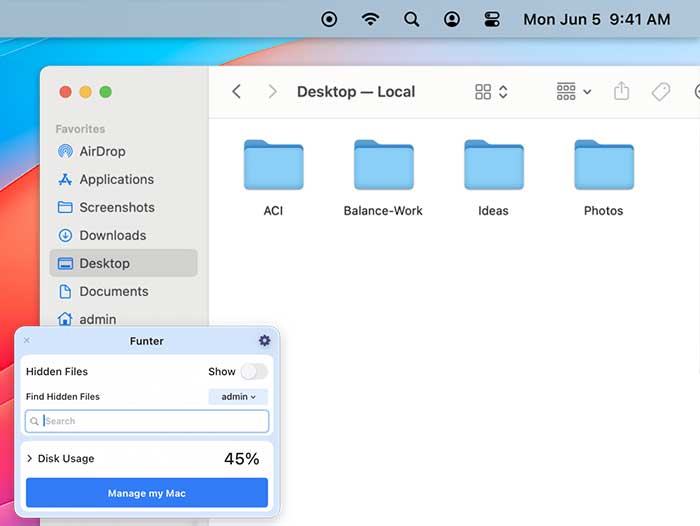This screenshot has height=526, width=700.
Task: Open Control Center in the menu bar
Action: 492,19
